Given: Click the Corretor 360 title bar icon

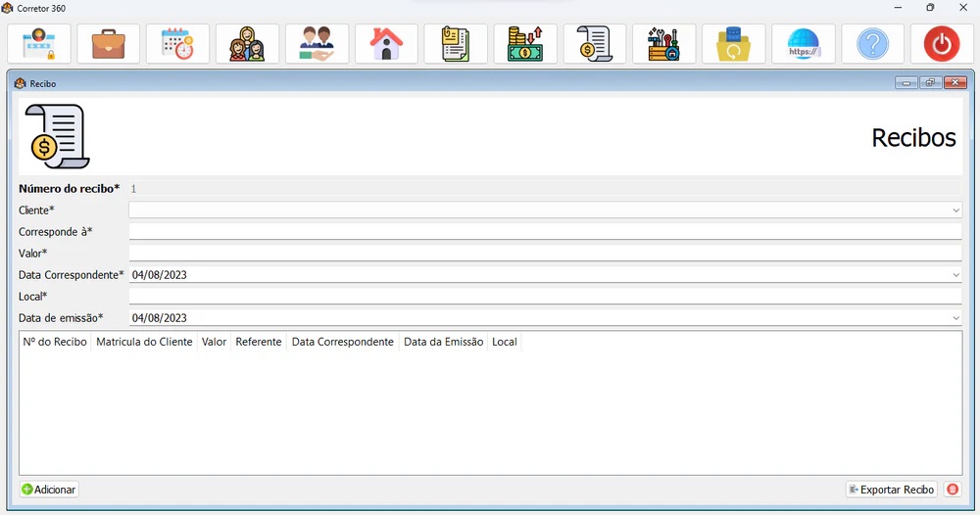Looking at the screenshot, I should tap(8, 8).
